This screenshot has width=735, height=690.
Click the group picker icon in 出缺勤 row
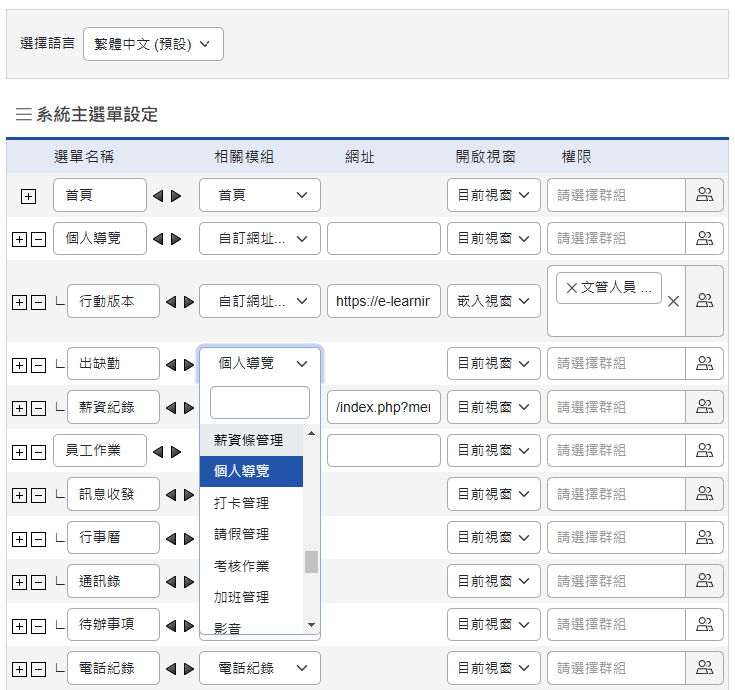coord(704,364)
